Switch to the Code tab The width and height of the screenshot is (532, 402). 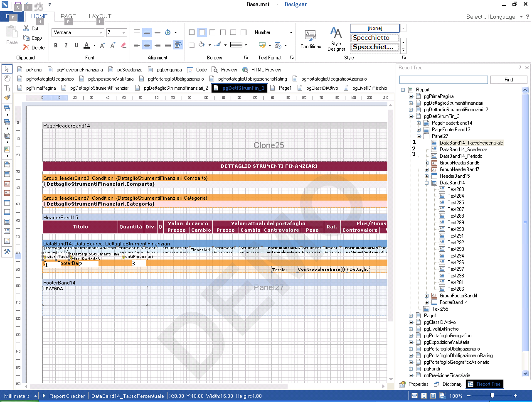197,70
